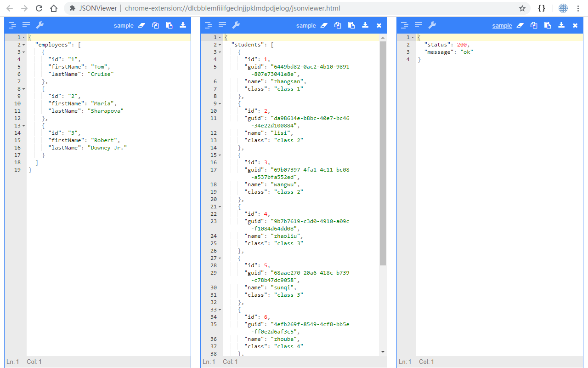Click the curly braces extension icon in the toolbar
Screen dimensions: 588x368
(x=542, y=8)
